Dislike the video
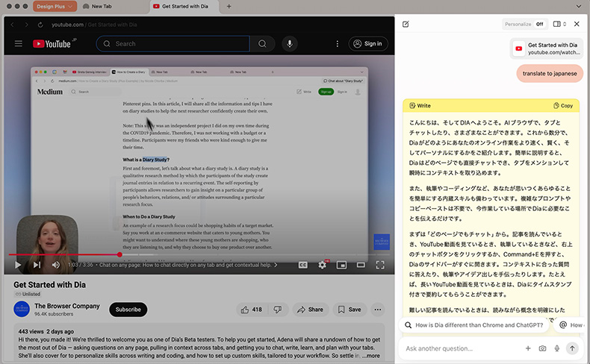This screenshot has height=364, width=590. (278, 310)
